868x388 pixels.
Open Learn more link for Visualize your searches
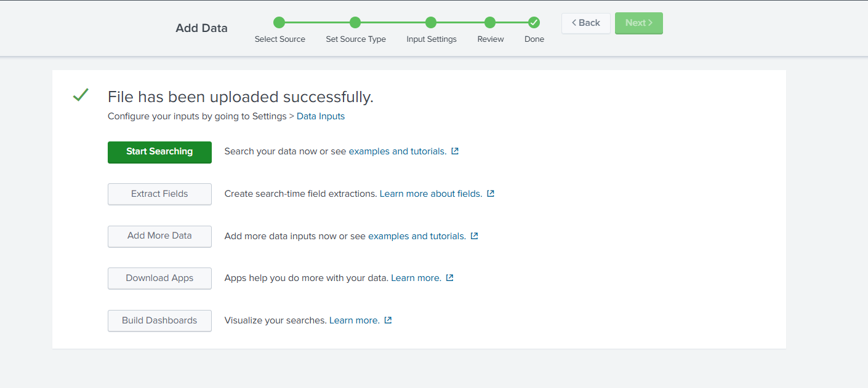[x=355, y=320]
